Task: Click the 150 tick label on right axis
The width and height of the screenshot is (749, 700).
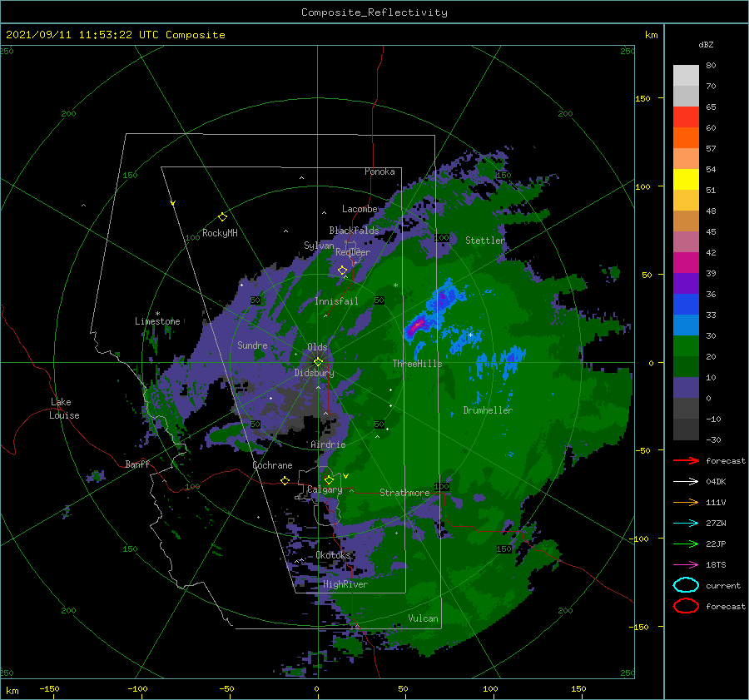Action: (x=642, y=98)
